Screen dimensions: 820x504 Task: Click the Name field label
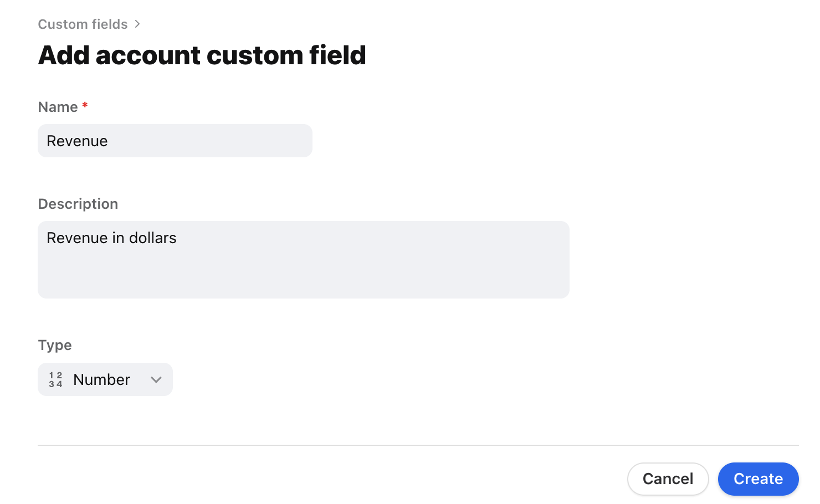tap(58, 107)
